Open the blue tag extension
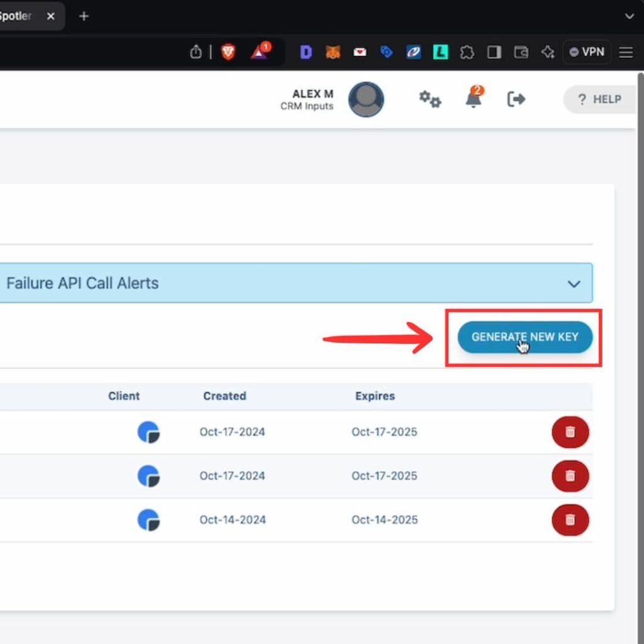Screen dimensions: 644x644 point(387,52)
